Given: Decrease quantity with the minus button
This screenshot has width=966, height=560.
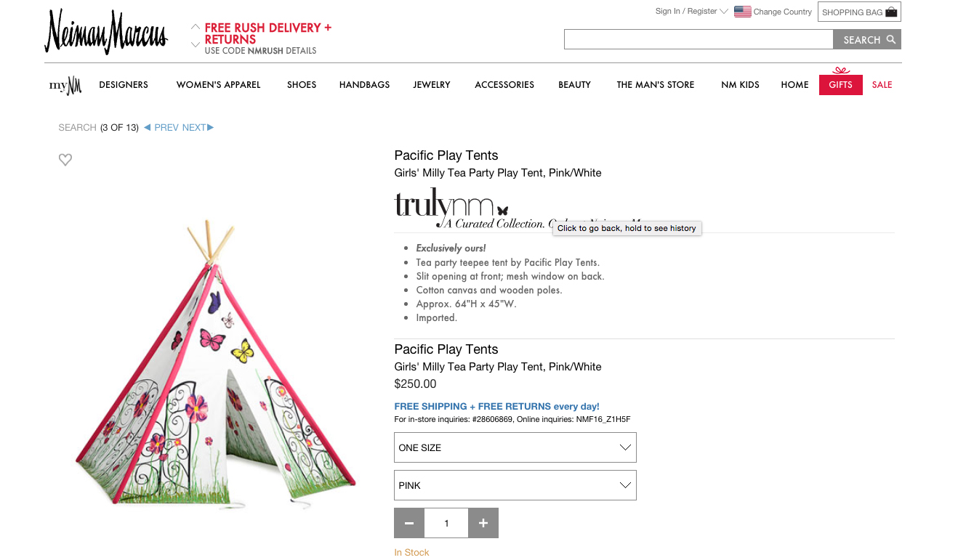Looking at the screenshot, I should point(409,523).
